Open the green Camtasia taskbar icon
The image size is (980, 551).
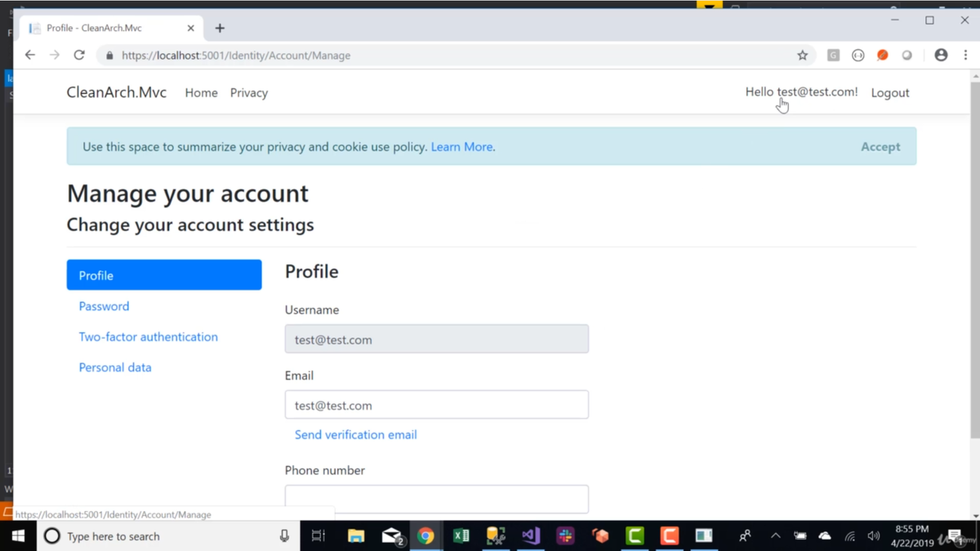coord(635,536)
